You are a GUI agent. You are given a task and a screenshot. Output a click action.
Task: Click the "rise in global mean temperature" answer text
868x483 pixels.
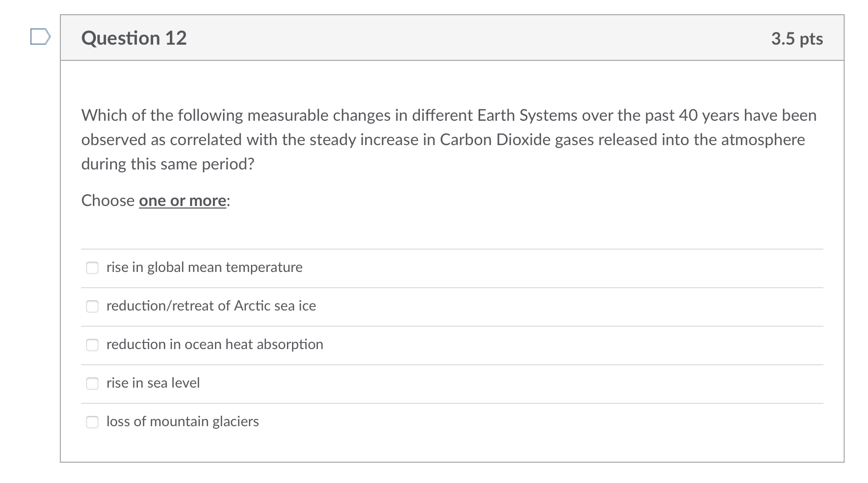[x=204, y=267]
